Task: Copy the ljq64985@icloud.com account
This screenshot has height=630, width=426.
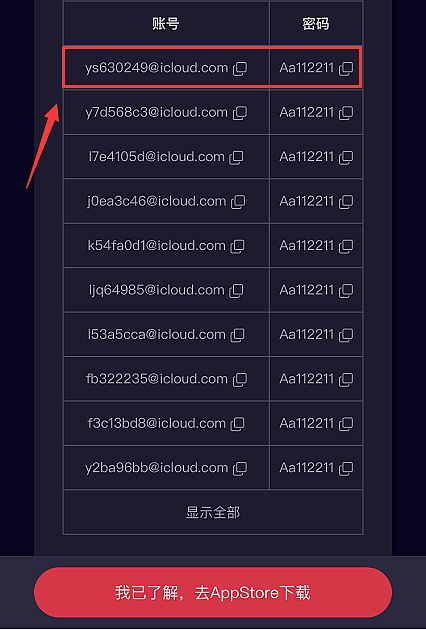Action: pyautogui.click(x=236, y=290)
